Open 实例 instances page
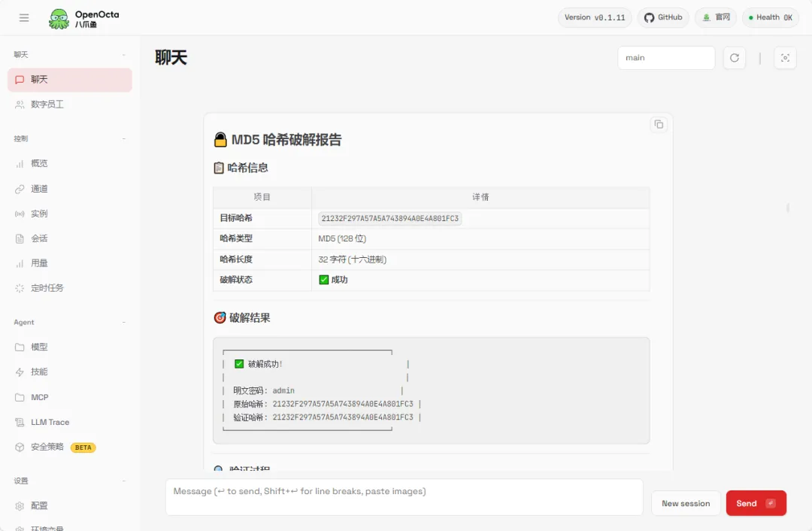The image size is (812, 531). click(x=70, y=214)
